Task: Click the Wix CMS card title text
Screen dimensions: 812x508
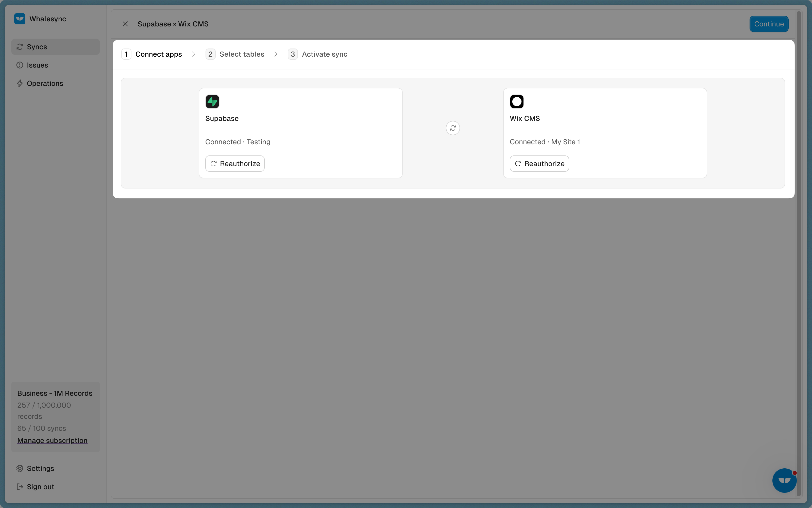Action: click(x=525, y=119)
